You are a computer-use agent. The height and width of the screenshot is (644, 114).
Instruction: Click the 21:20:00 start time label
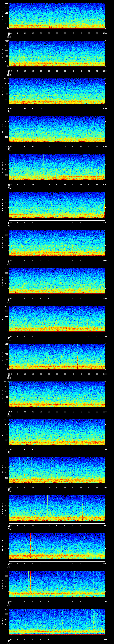point(9,261)
